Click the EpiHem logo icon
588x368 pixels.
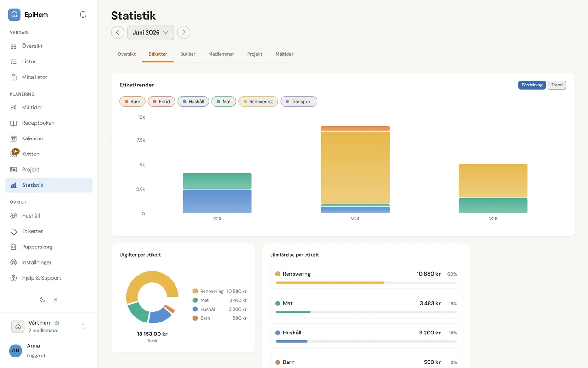pos(14,15)
